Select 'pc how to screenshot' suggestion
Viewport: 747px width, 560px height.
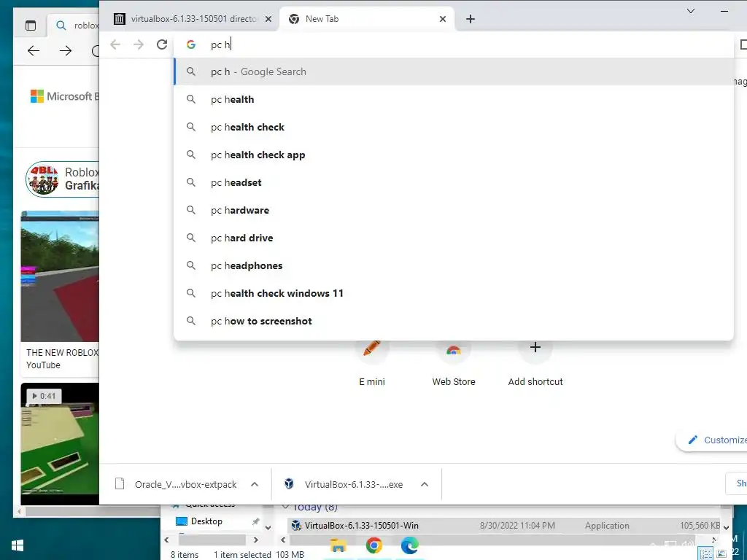454,321
